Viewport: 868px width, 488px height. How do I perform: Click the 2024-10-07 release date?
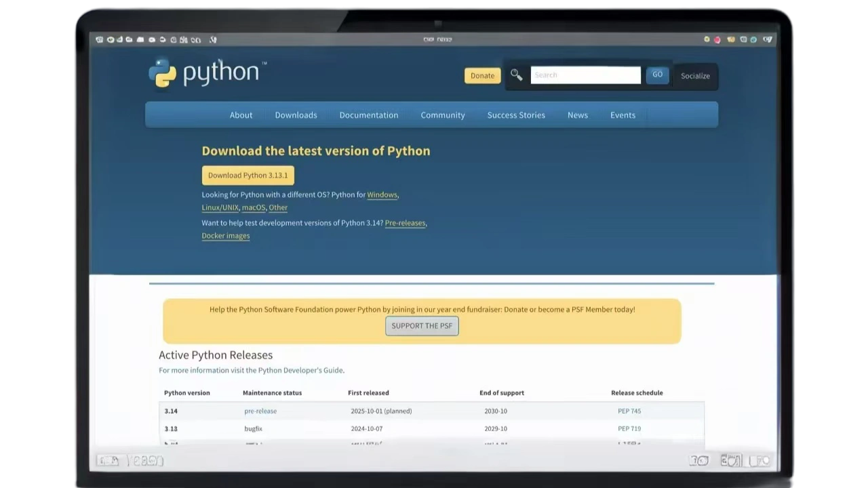tap(366, 428)
